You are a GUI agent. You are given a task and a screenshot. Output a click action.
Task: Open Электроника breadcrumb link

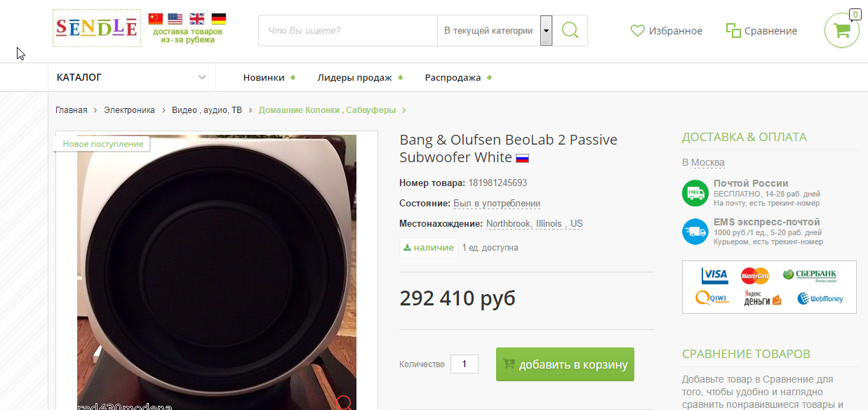[x=129, y=110]
